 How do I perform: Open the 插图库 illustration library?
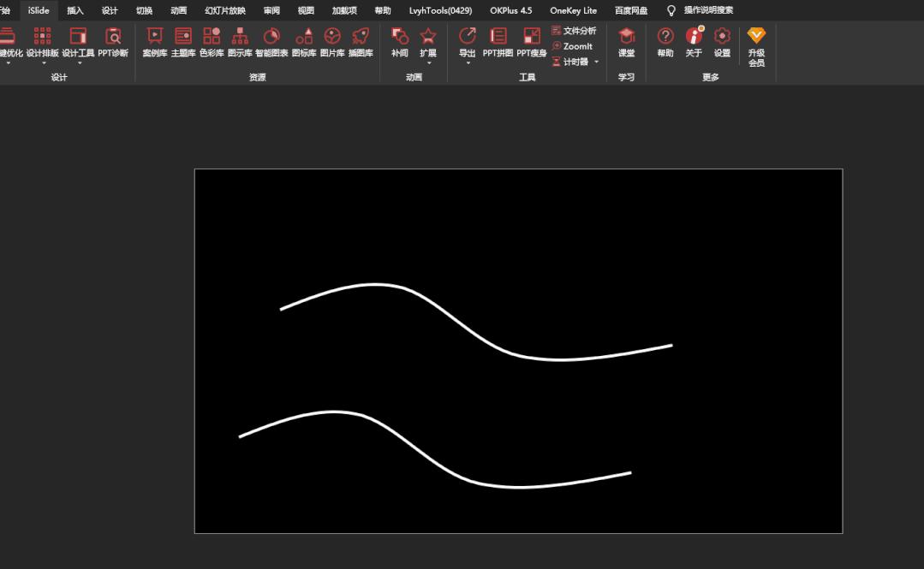click(x=361, y=42)
